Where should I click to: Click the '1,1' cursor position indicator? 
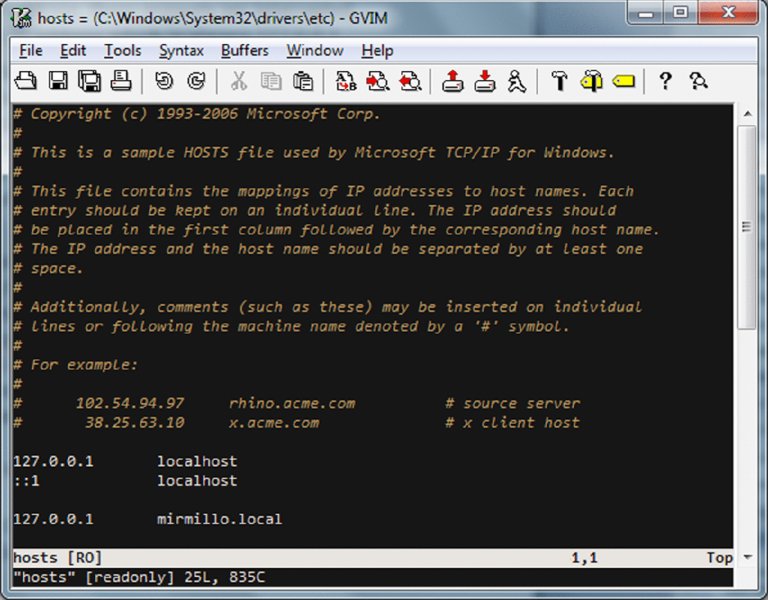click(585, 558)
